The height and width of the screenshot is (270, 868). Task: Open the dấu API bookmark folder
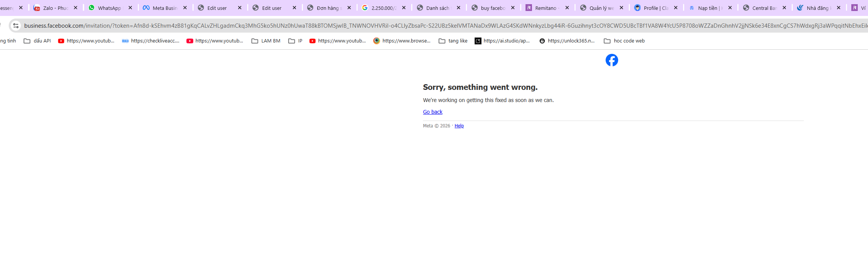pyautogui.click(x=37, y=41)
